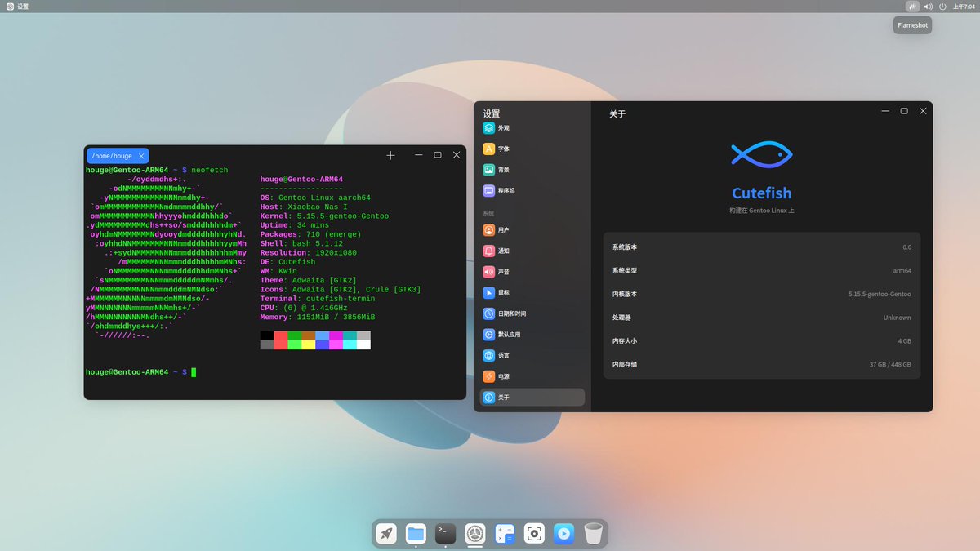Viewport: 980px width, 551px height.
Task: Click the Flameshot tray icon in top bar
Action: tap(913, 7)
